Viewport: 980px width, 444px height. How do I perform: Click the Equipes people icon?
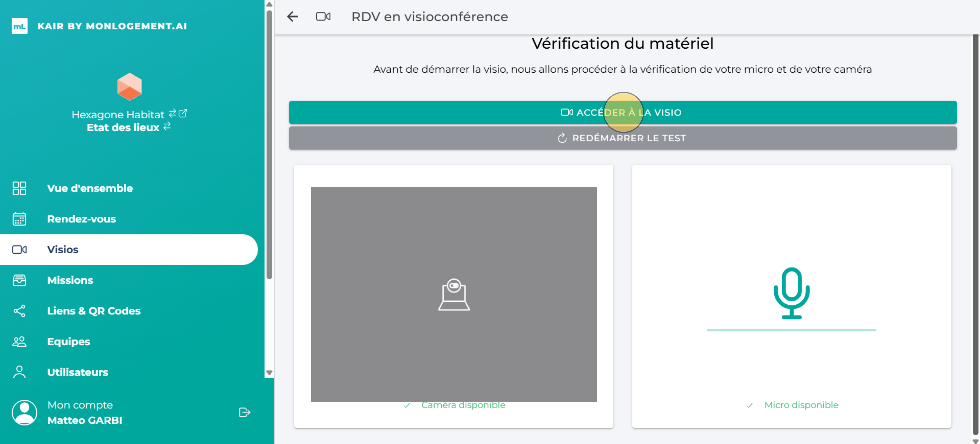(19, 341)
